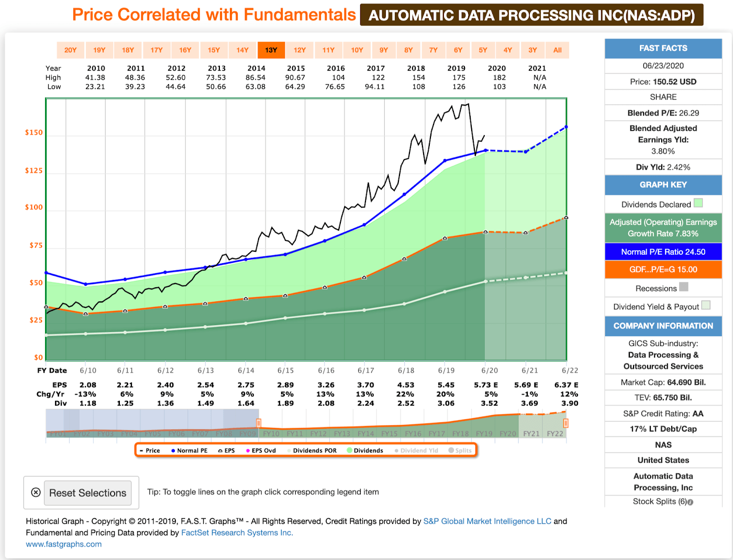Toggle the Price line in legend
733x560 pixels.
(150, 451)
